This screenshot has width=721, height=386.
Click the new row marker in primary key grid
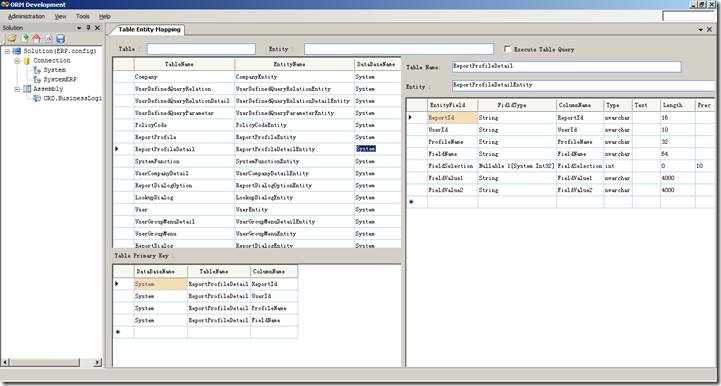(118, 332)
